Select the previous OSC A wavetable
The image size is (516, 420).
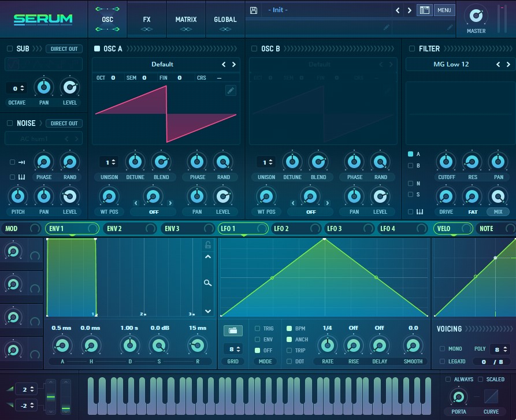224,65
